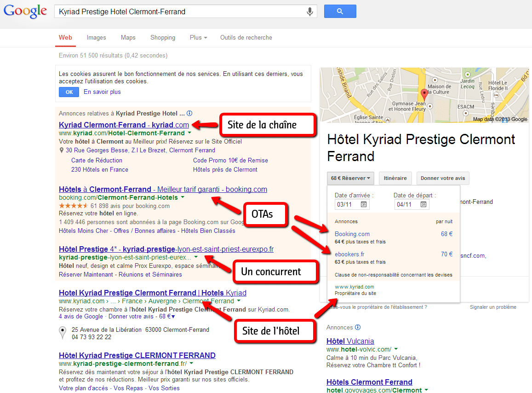Image resolution: width=532 pixels, height=393 pixels.
Task: Open the departure date calendar icon
Action: (x=423, y=204)
